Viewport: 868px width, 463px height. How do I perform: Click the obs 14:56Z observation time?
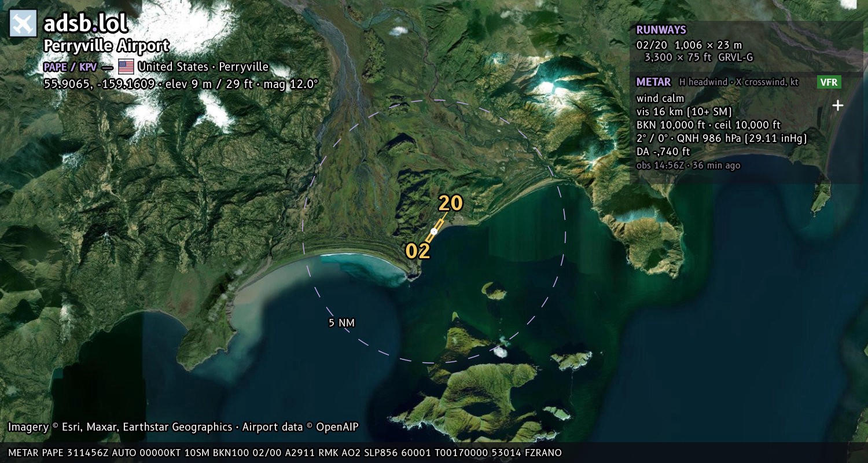pyautogui.click(x=688, y=166)
